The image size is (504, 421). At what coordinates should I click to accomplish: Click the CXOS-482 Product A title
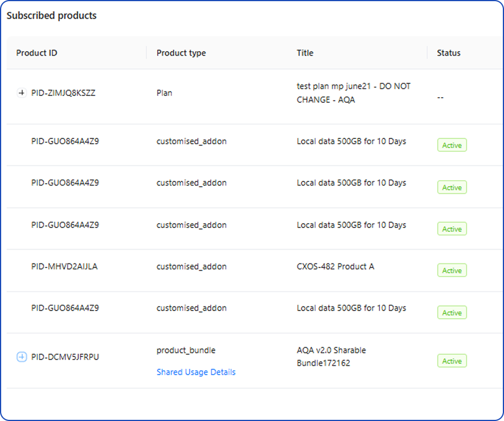coord(335,267)
